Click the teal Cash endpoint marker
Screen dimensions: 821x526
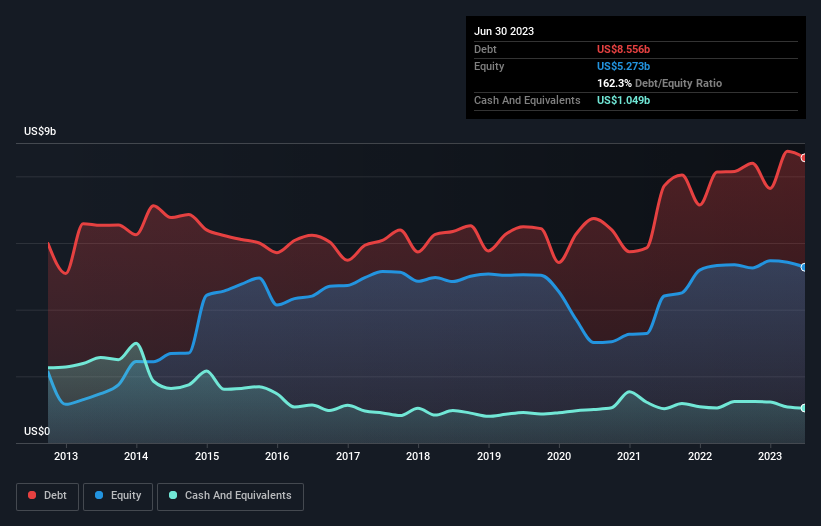[x=804, y=408]
